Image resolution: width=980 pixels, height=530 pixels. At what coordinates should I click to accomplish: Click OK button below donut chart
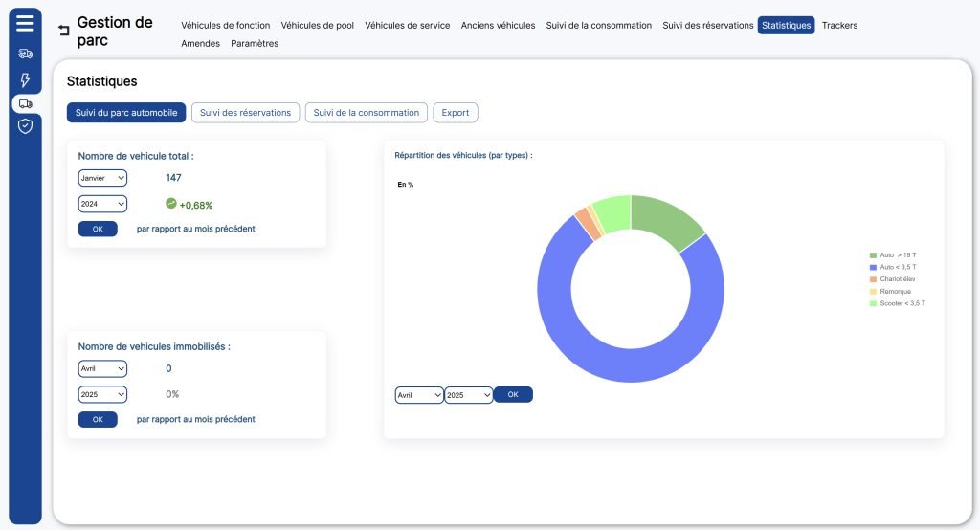pyautogui.click(x=513, y=394)
